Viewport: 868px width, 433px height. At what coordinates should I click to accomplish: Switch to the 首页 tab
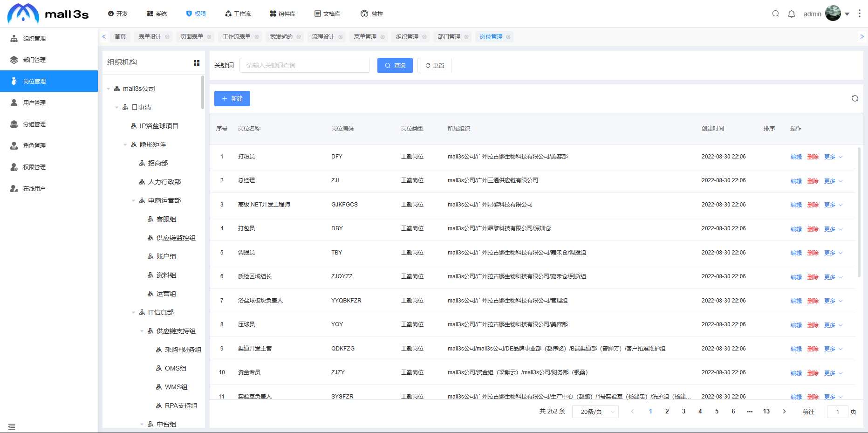tap(120, 37)
